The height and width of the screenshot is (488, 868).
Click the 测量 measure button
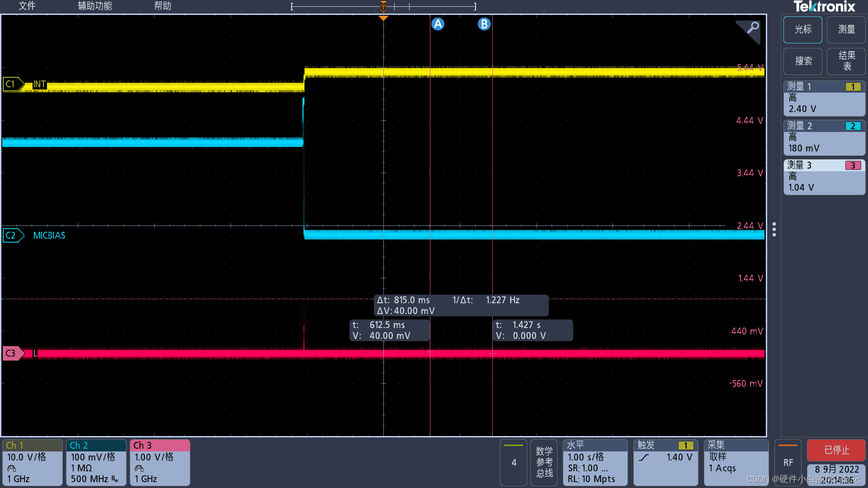click(x=846, y=29)
